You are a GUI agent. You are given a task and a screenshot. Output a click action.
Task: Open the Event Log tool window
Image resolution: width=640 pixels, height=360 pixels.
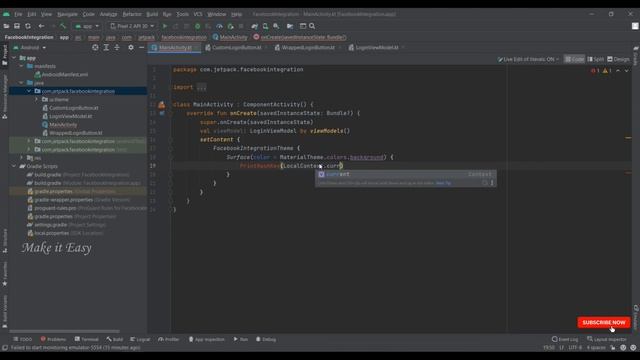[x=565, y=340]
